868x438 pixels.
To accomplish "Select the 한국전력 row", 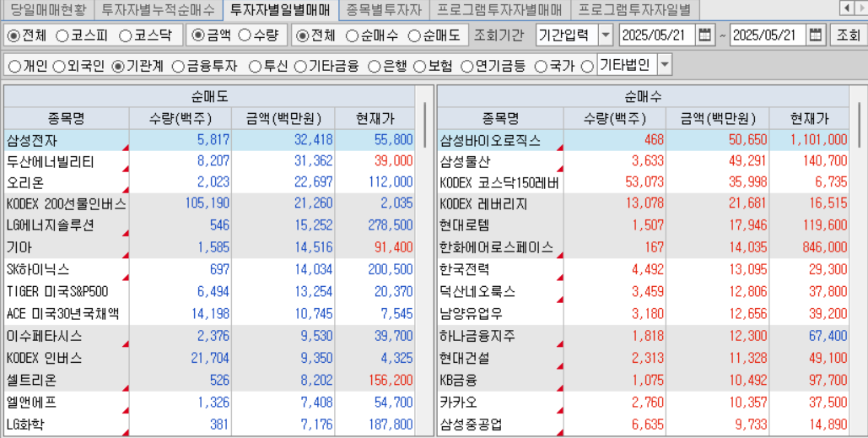I will 644,270.
